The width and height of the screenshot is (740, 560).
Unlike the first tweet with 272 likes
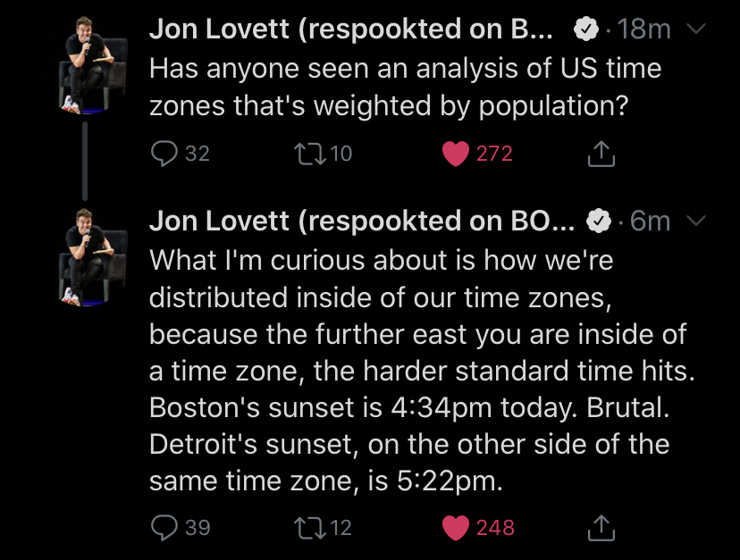pyautogui.click(x=457, y=154)
